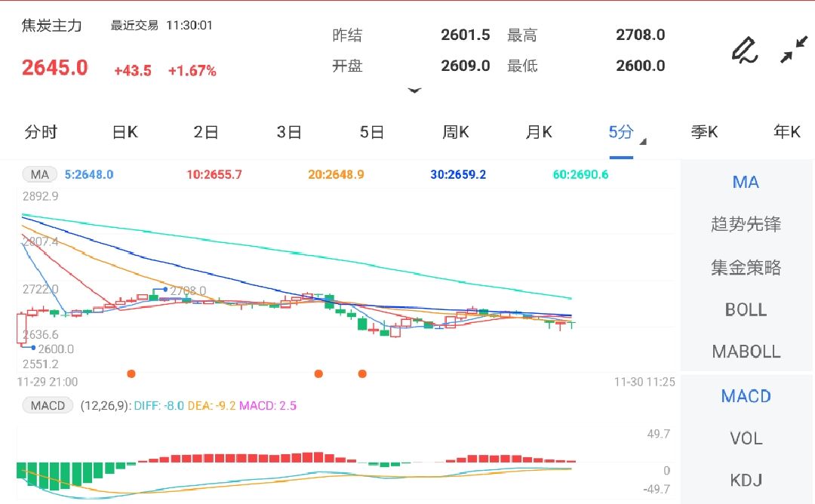
Task: Click the first orange event dot
Action: click(131, 373)
